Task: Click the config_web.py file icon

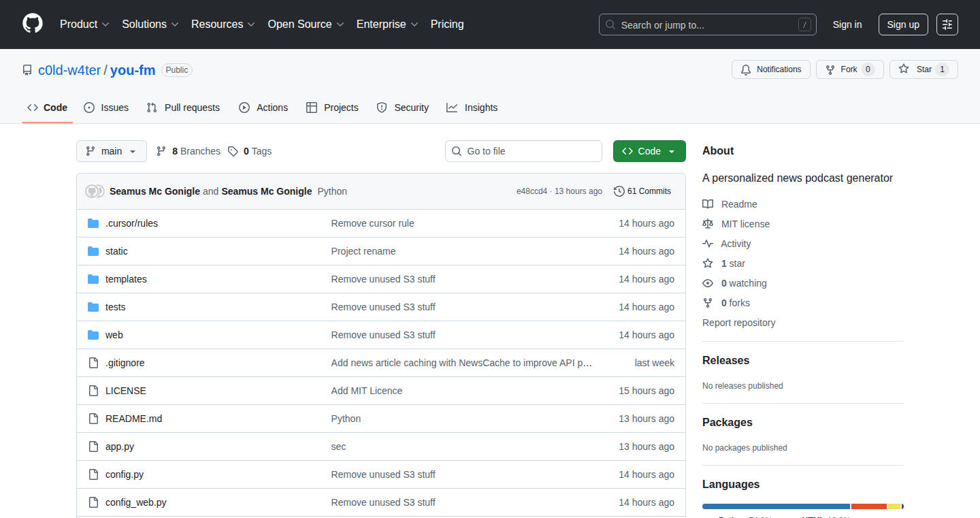Action: click(x=93, y=502)
